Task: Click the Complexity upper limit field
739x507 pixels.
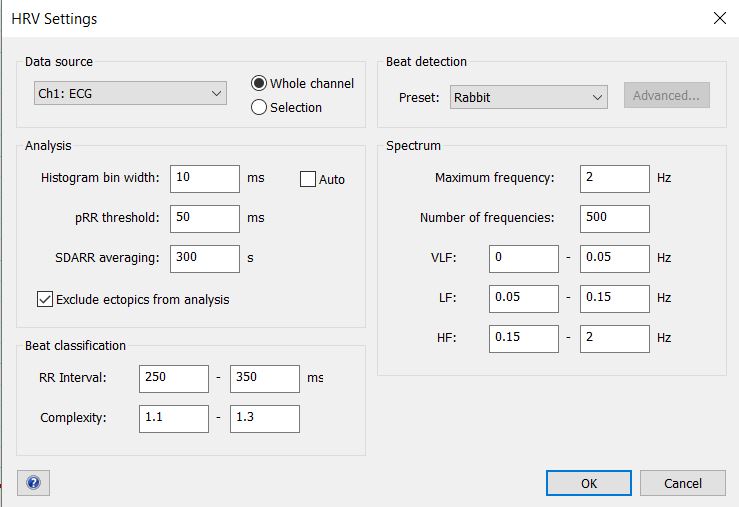Action: [264, 419]
